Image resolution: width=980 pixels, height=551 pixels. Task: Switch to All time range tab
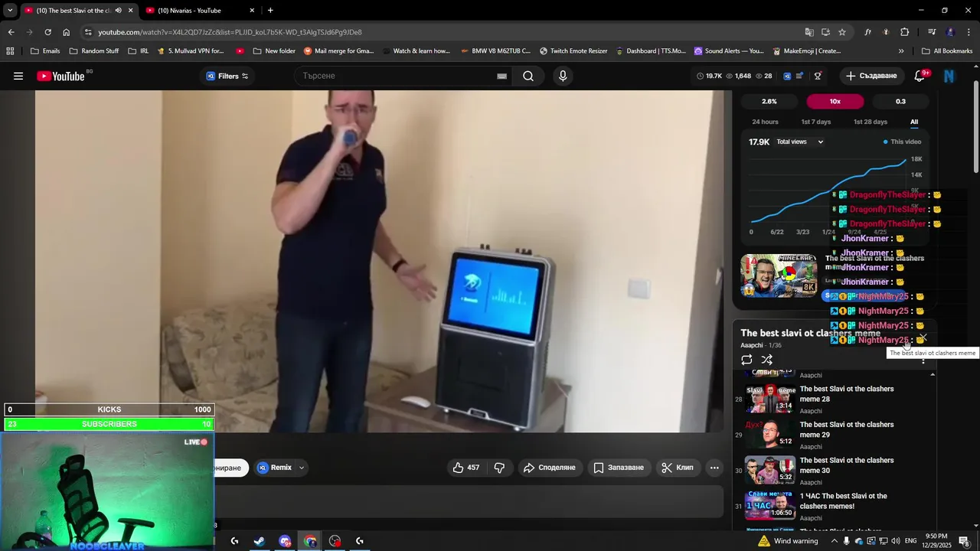pyautogui.click(x=914, y=122)
